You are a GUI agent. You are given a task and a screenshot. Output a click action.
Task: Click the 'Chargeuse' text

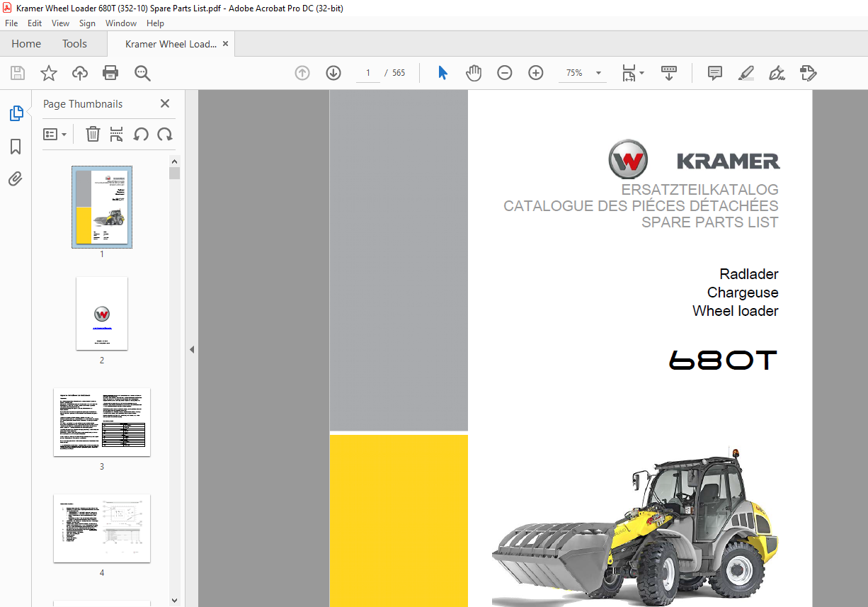[x=743, y=293]
